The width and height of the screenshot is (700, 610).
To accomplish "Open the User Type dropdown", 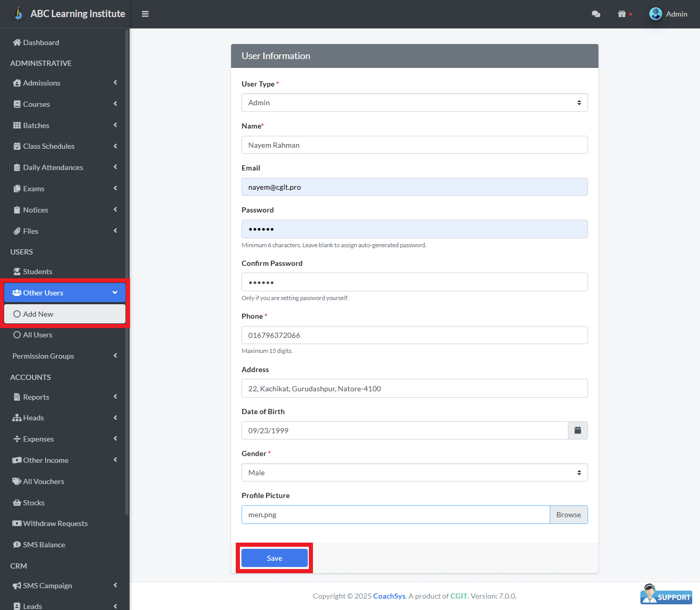I will click(415, 103).
